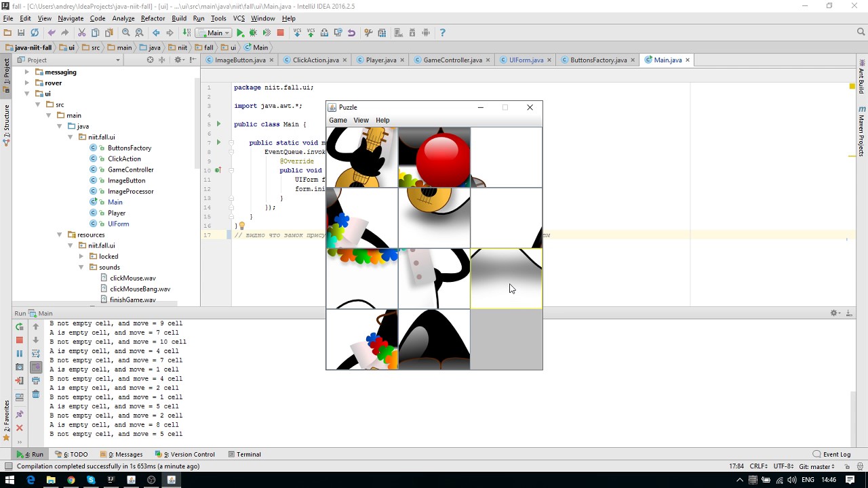Open the Game menu in Puzzle window
Screen dimensions: 868x488
[338, 120]
